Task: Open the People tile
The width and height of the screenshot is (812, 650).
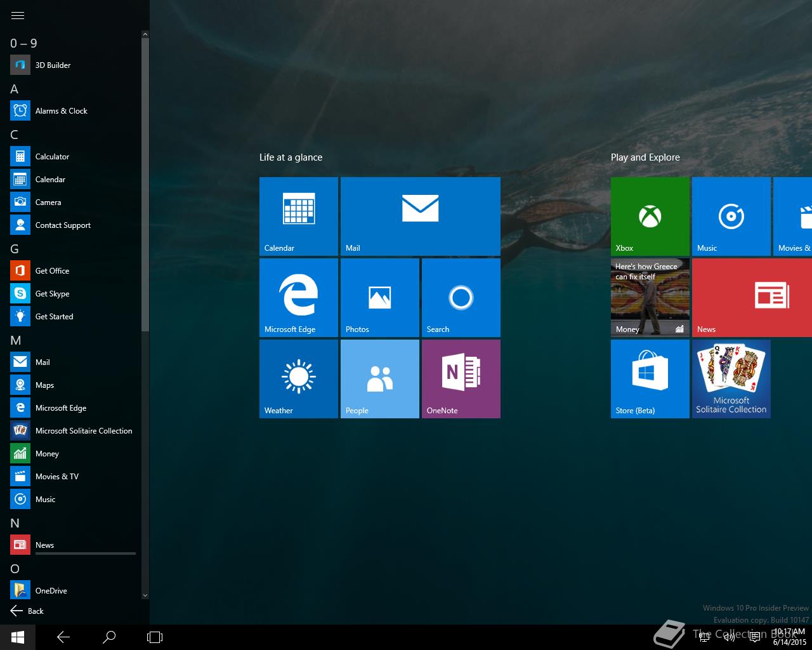Action: (x=380, y=379)
